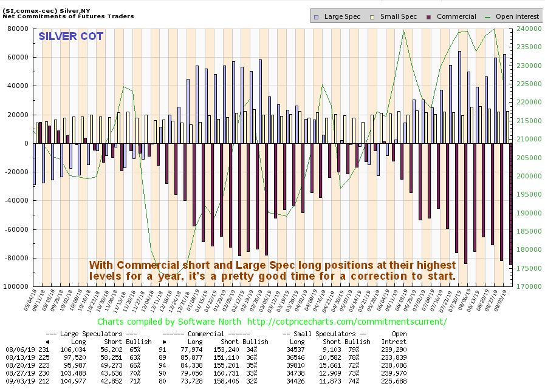Click the Open Intrest column header
Image resolution: width=545 pixels, height=392 pixels.
(394, 338)
